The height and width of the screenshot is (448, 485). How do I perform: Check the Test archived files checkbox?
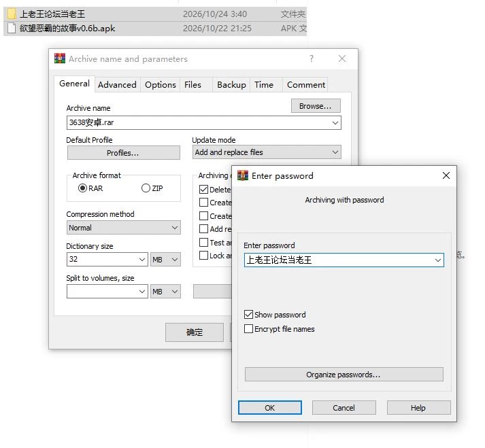pos(203,243)
